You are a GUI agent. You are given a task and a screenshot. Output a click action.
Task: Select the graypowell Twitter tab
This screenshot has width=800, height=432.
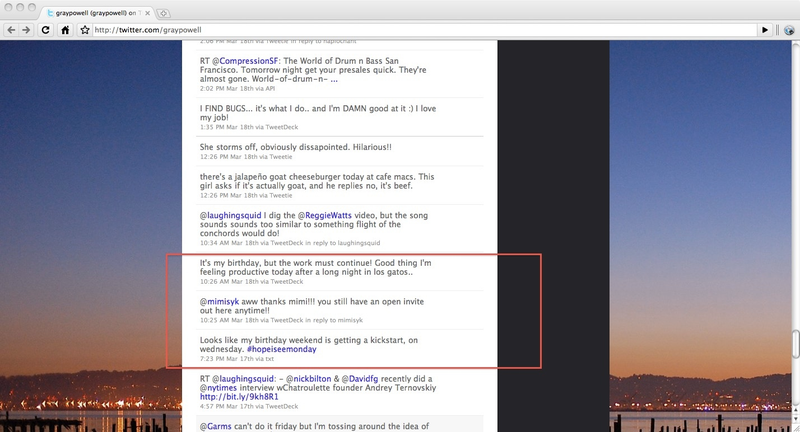pos(96,13)
